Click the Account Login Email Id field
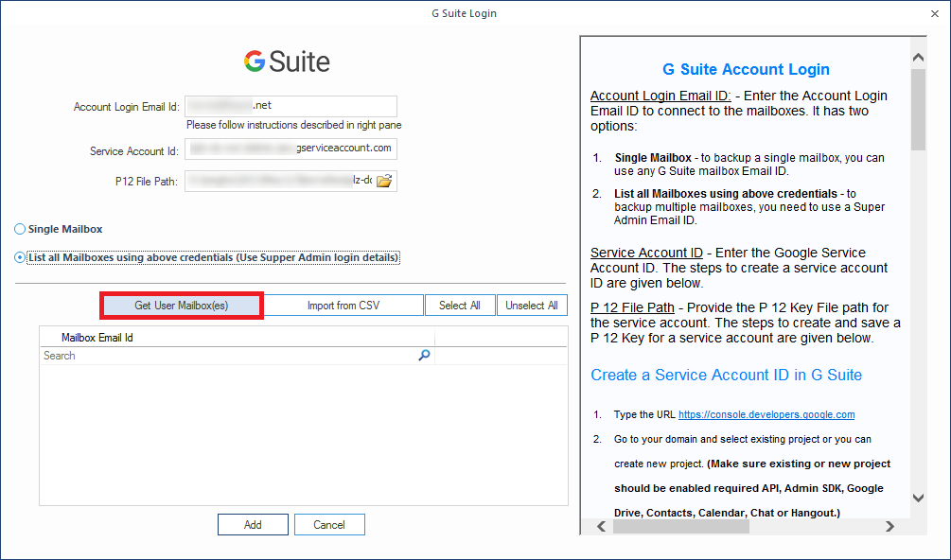The image size is (951, 560). (291, 106)
